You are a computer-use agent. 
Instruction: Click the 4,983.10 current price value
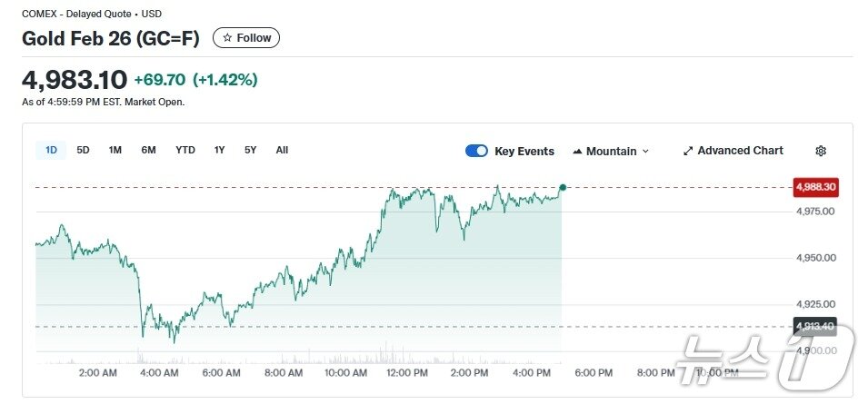[75, 80]
